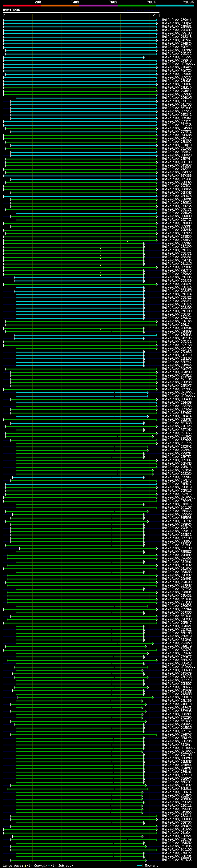Select the UniRef100_P29000 label
197x868 pixels.
(x=176, y=274)
